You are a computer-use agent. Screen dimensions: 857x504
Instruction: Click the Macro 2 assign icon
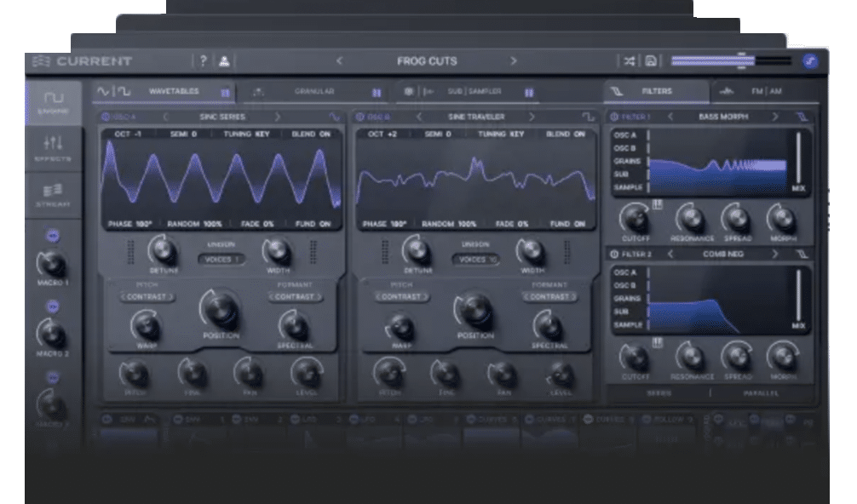53,306
